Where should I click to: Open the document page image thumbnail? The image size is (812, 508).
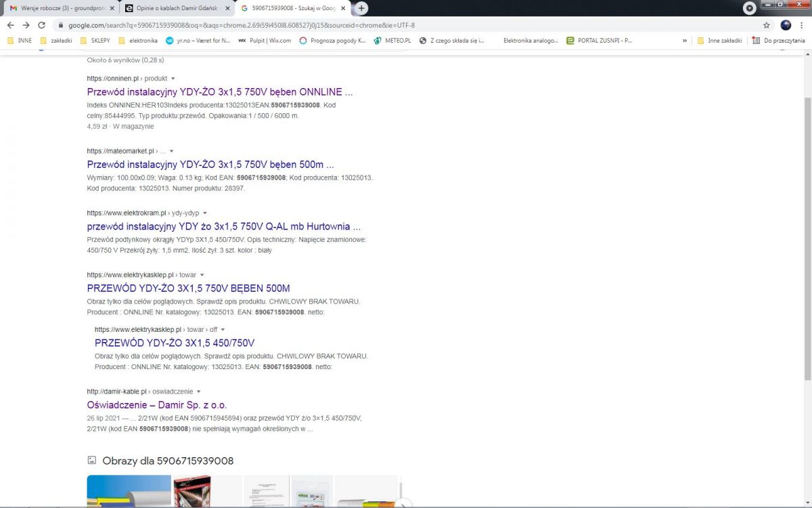pyautogui.click(x=266, y=491)
